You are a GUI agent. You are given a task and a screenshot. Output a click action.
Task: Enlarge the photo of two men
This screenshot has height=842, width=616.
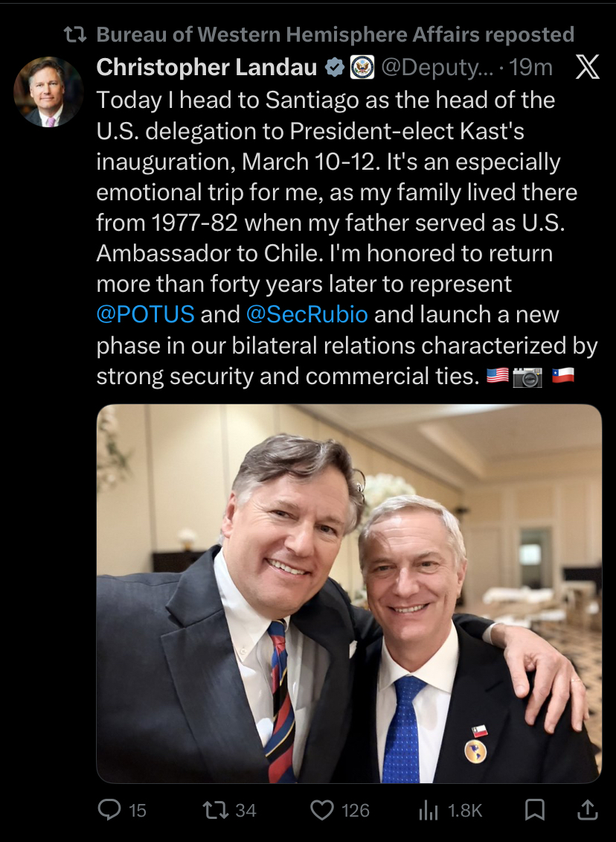click(348, 593)
